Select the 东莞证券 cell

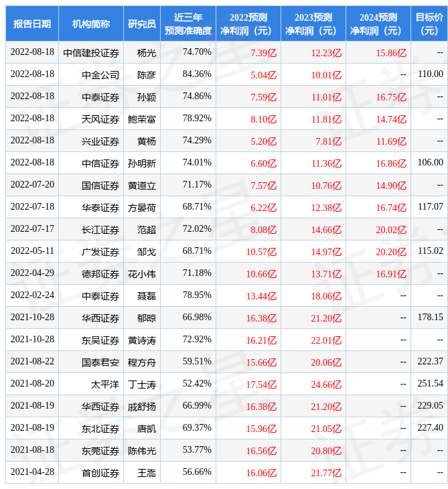point(91,451)
